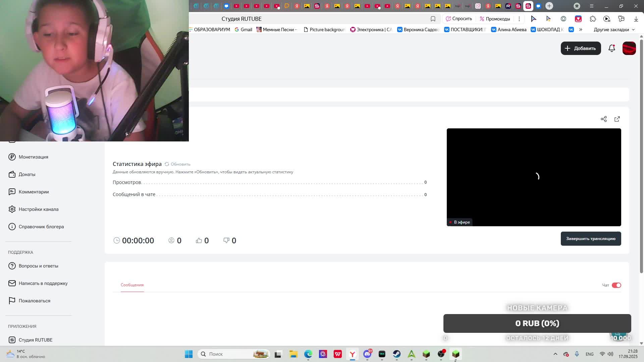
Task: Switch to the Сообщения tab
Action: pyautogui.click(x=132, y=285)
